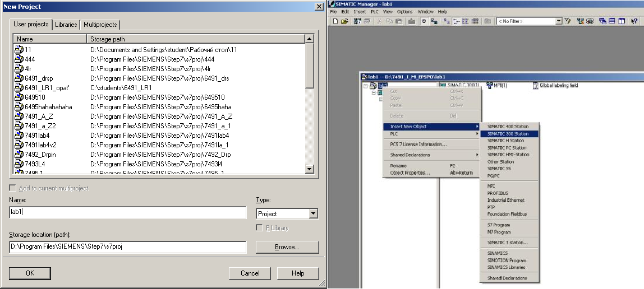Click the SIMATIC 300(1) station icon
Viewport: 644px width, 289px height.
coord(443,85)
